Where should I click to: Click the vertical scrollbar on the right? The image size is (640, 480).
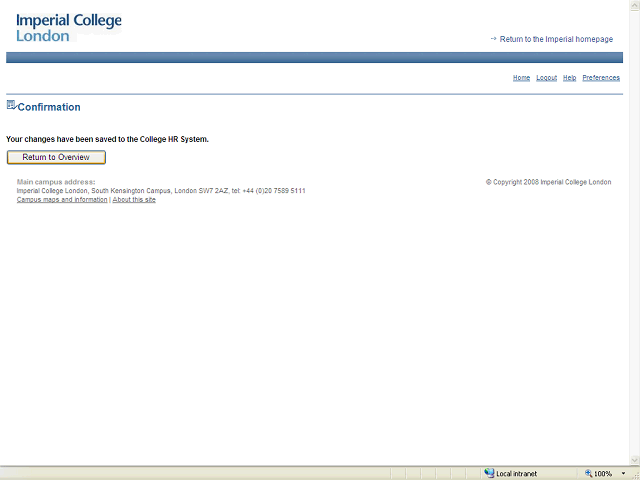tap(633, 230)
